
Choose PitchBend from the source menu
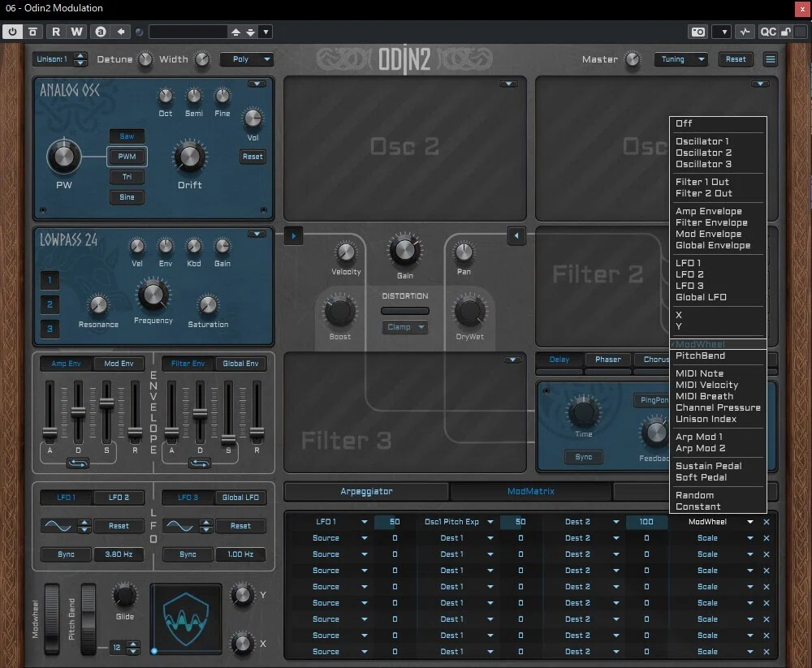click(x=700, y=356)
